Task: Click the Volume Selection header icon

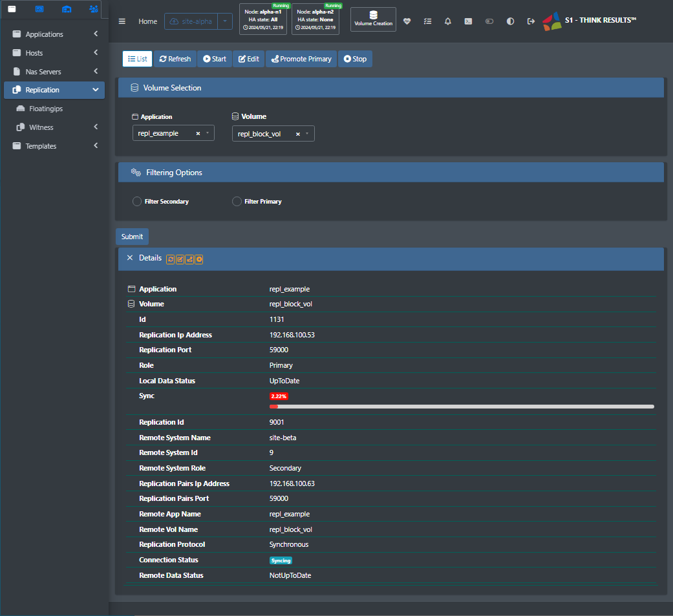Action: 134,87
